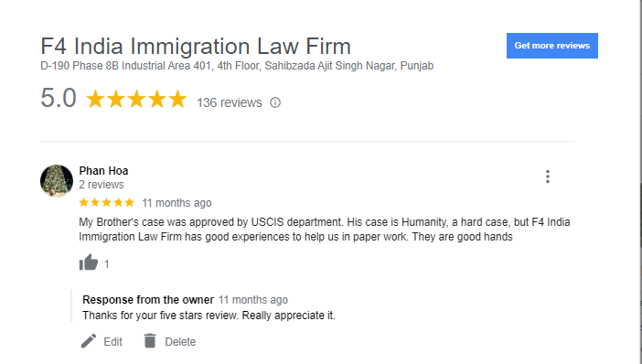Click the like count number 1
This screenshot has width=642, height=364.
click(106, 264)
